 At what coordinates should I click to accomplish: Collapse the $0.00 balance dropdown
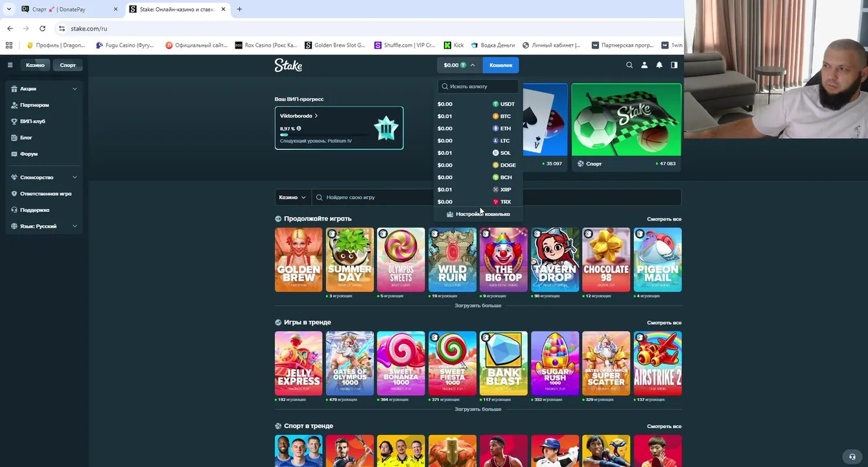[x=460, y=65]
